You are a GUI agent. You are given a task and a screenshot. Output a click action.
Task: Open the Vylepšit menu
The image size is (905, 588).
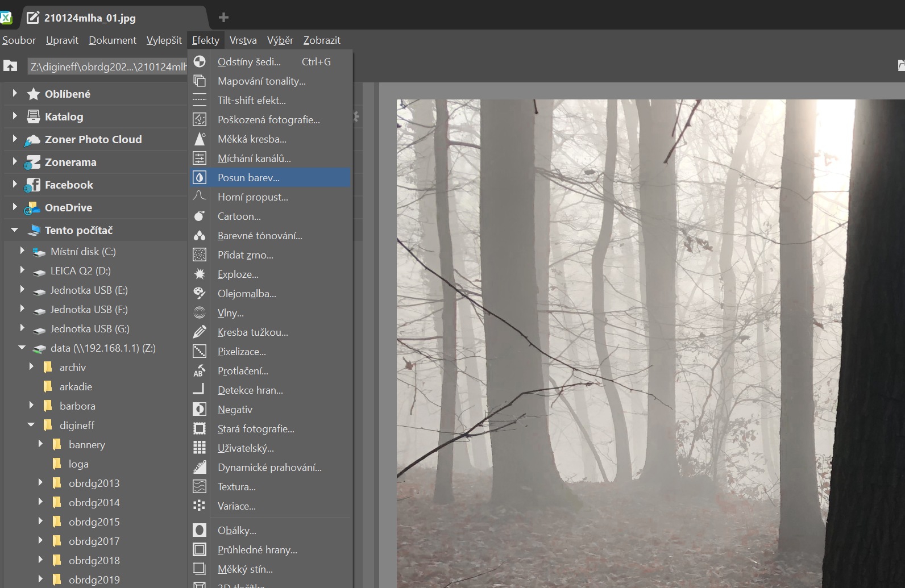pos(164,40)
